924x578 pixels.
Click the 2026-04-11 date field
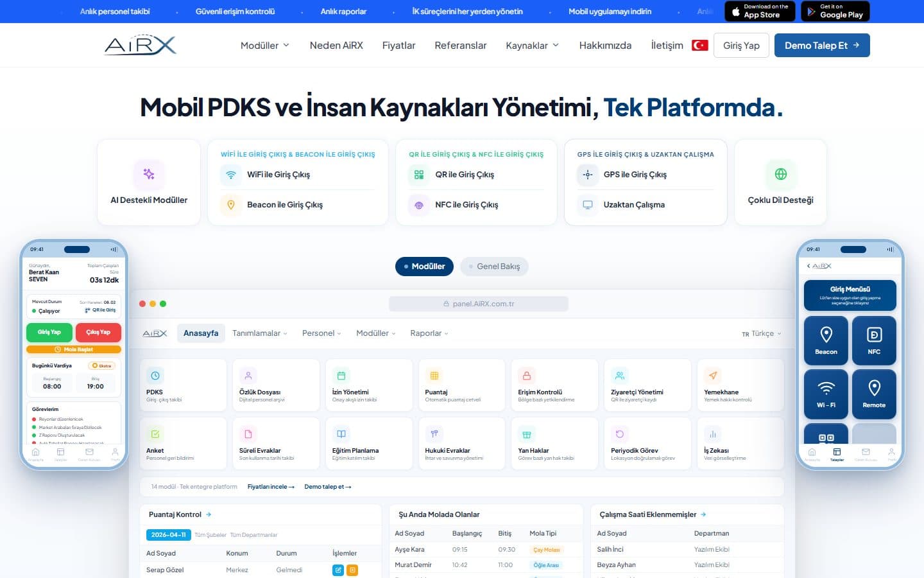point(169,534)
